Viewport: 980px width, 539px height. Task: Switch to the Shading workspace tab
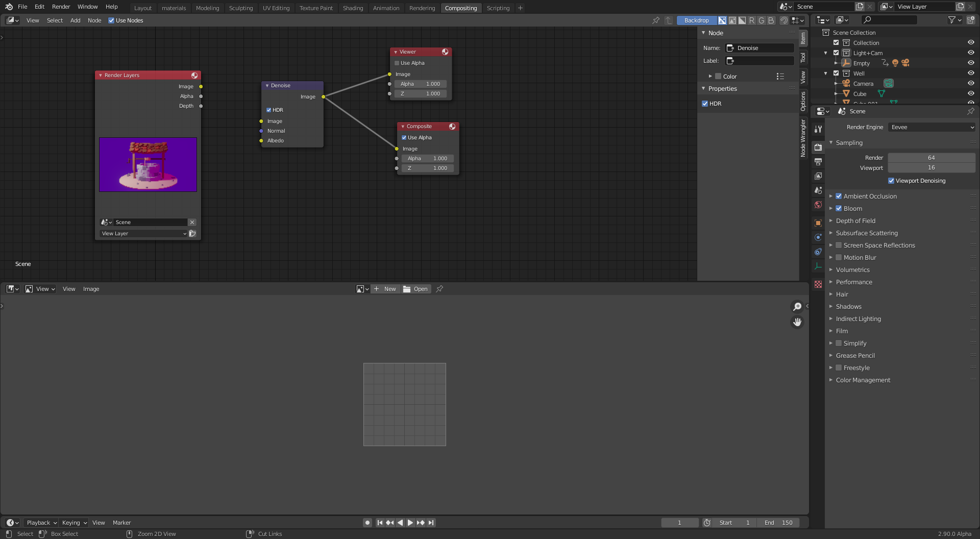point(353,8)
